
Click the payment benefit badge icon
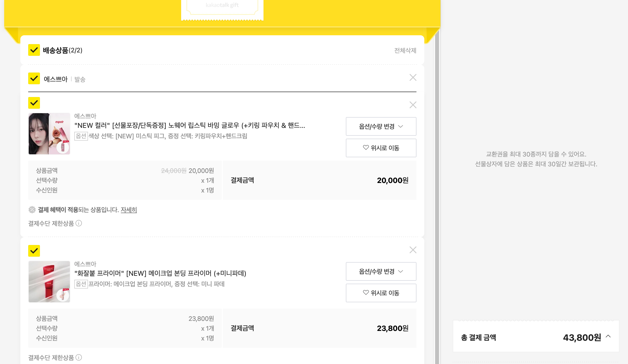[x=32, y=210]
